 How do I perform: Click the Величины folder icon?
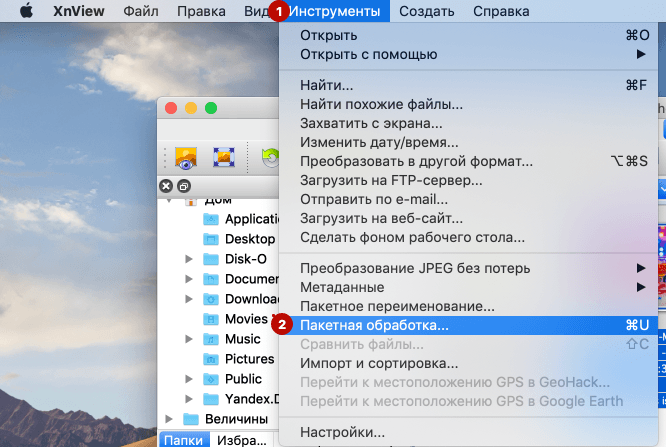(x=191, y=419)
